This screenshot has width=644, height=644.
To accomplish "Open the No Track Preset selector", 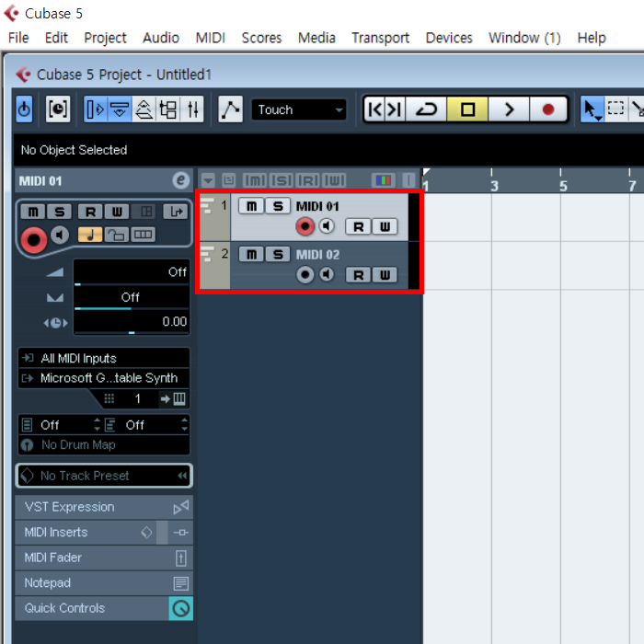I will [x=104, y=476].
